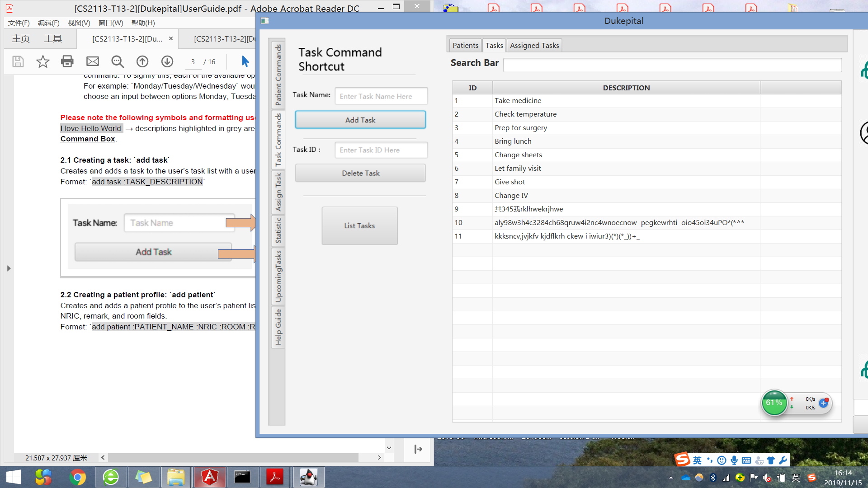Select the cursor selection tool icon

tap(245, 61)
